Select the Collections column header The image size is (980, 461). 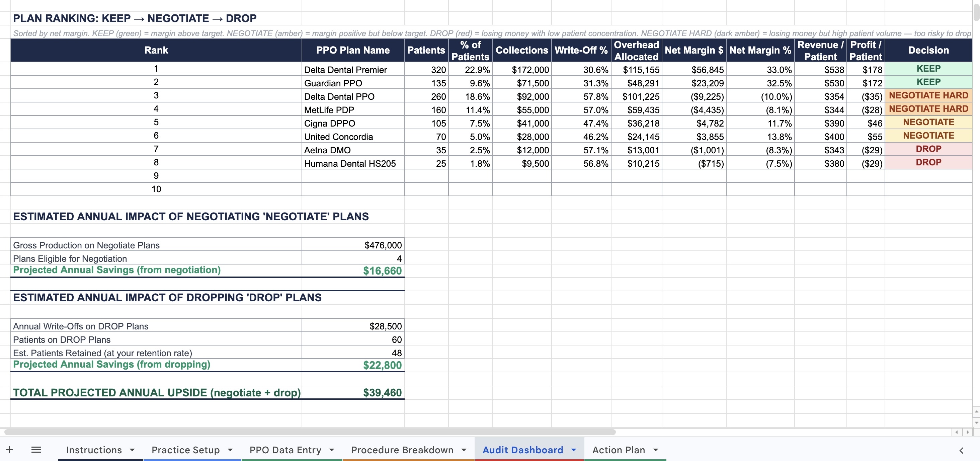click(522, 50)
